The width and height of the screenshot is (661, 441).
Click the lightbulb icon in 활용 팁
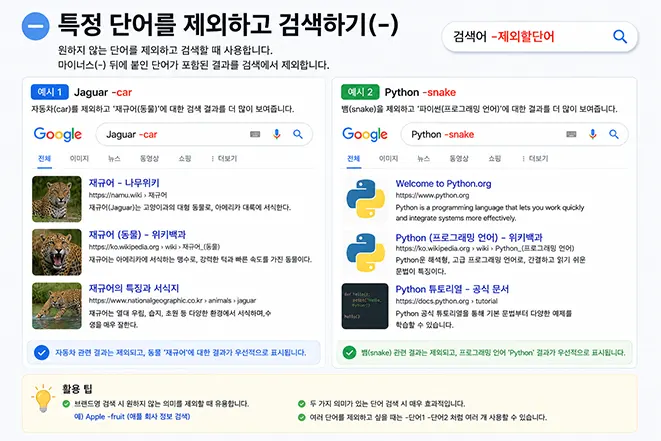(x=43, y=398)
